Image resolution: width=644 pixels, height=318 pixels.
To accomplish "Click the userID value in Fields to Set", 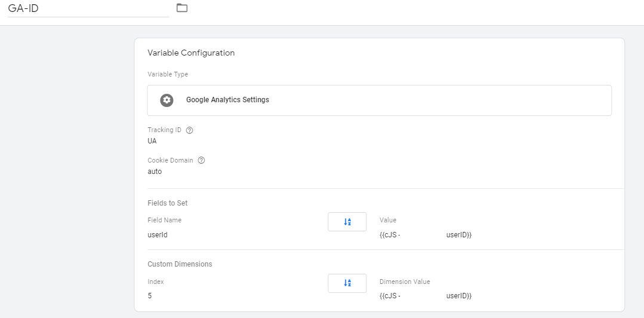I will 425,235.
